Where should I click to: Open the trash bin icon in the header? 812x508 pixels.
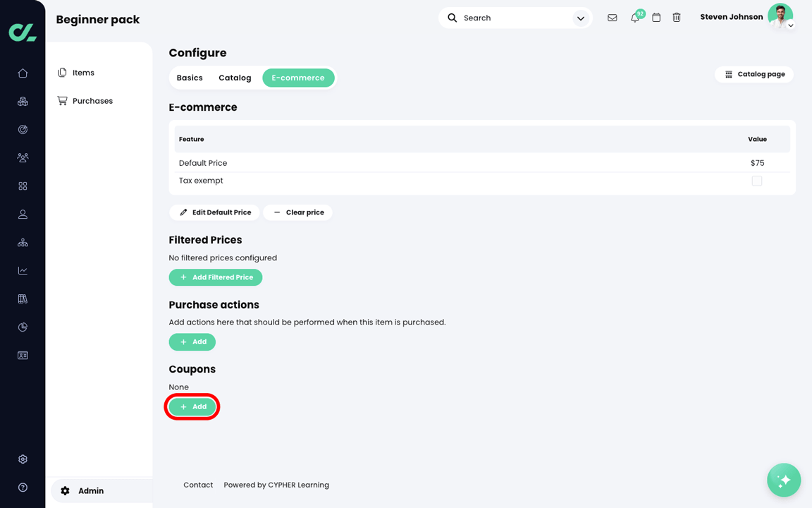(677, 18)
